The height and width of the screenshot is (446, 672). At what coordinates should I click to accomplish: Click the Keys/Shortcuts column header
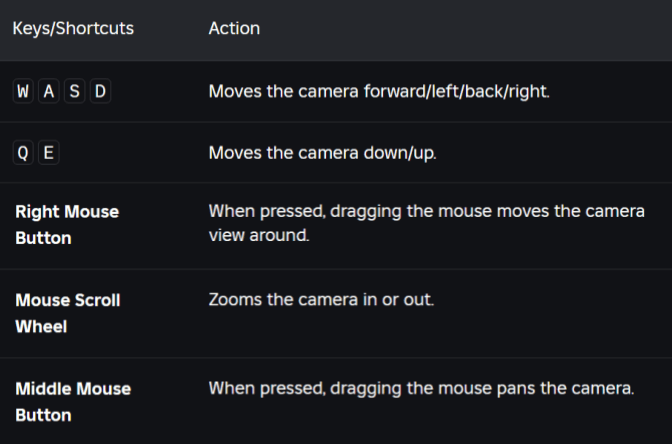(73, 28)
